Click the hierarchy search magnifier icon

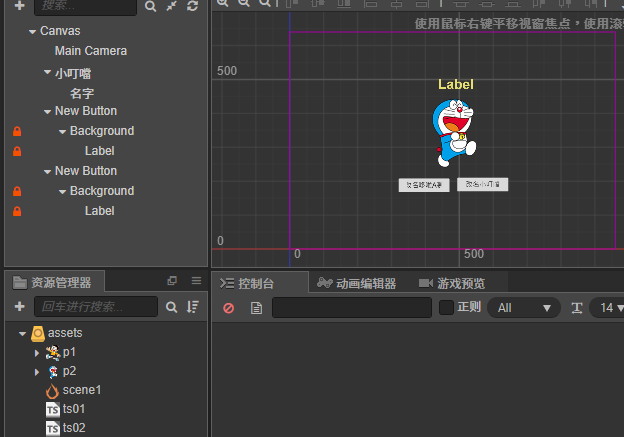pos(150,6)
